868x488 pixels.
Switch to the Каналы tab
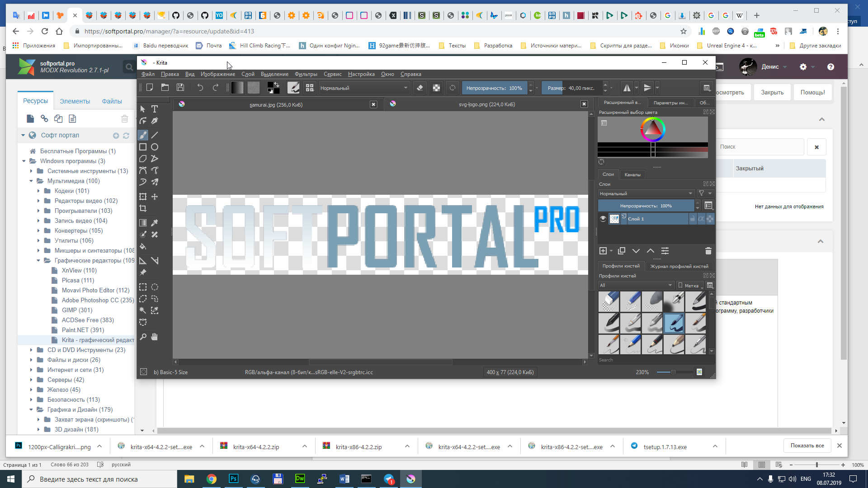(632, 174)
